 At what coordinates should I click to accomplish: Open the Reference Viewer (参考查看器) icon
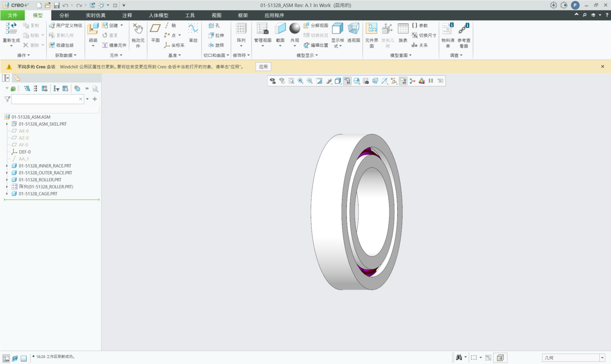point(464,29)
